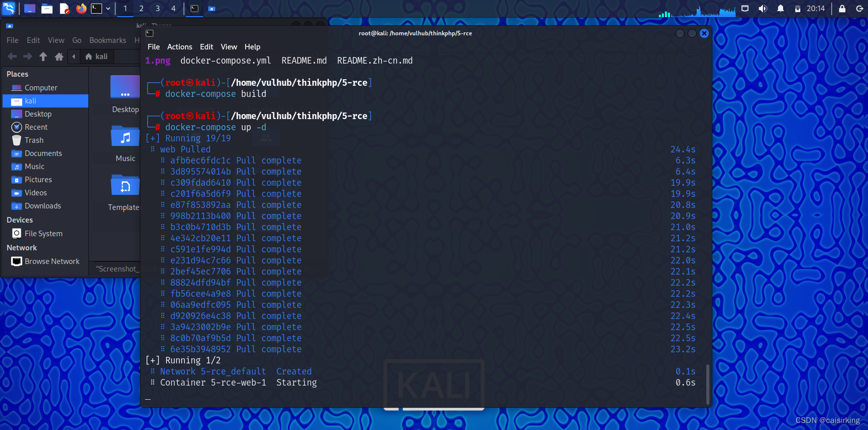
Task: Click kali path bar button in Thunar
Action: 97,57
